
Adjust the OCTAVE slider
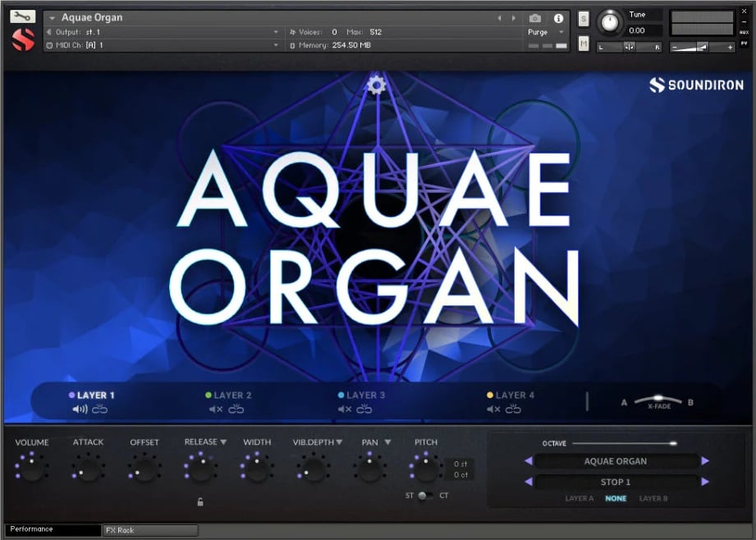click(625, 443)
